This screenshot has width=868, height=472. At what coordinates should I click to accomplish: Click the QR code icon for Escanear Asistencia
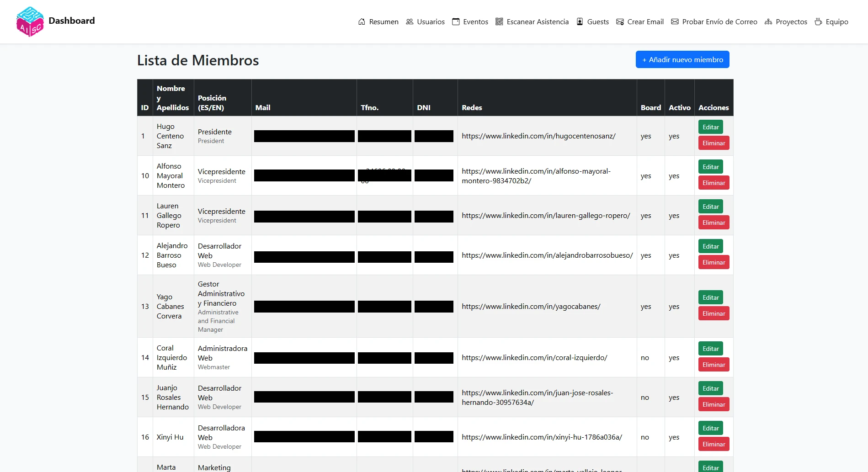[x=499, y=21]
